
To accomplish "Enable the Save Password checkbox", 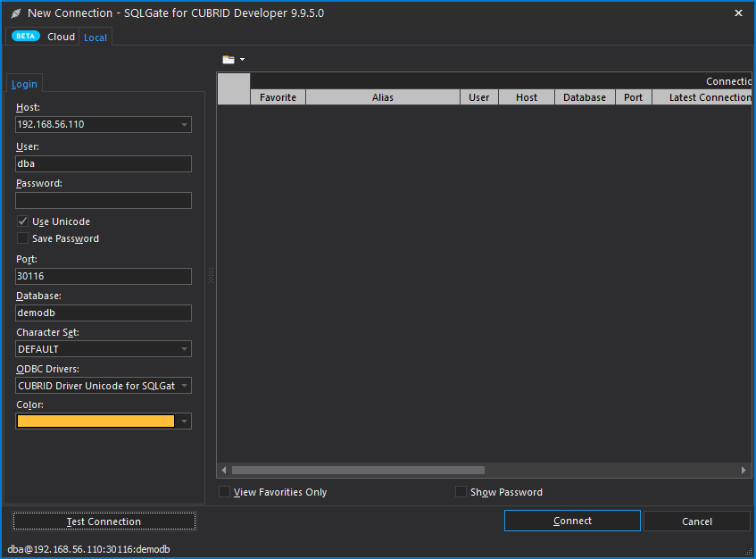I will 22,238.
